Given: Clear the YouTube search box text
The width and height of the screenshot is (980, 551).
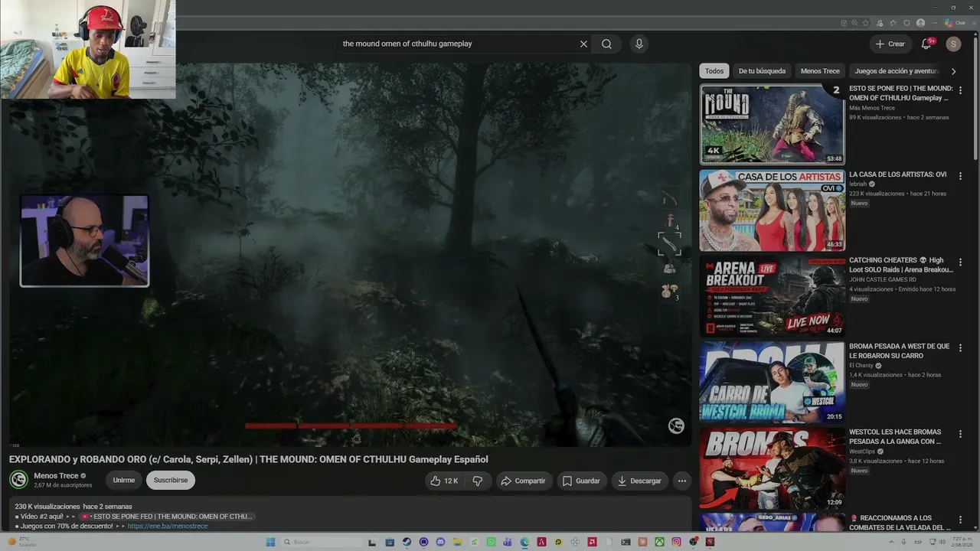Looking at the screenshot, I should [583, 44].
